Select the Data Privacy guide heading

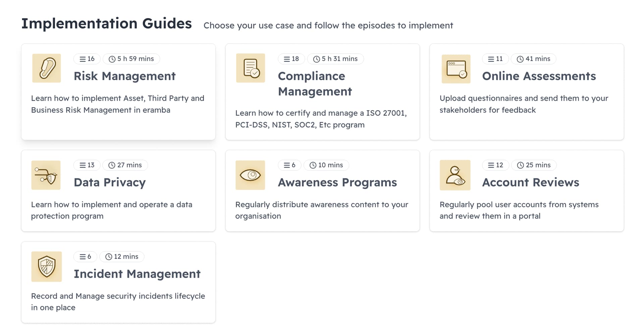110,182
